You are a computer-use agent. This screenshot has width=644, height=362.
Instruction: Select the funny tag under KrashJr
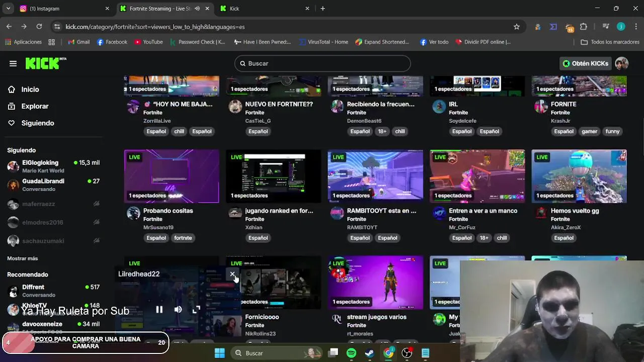(612, 131)
